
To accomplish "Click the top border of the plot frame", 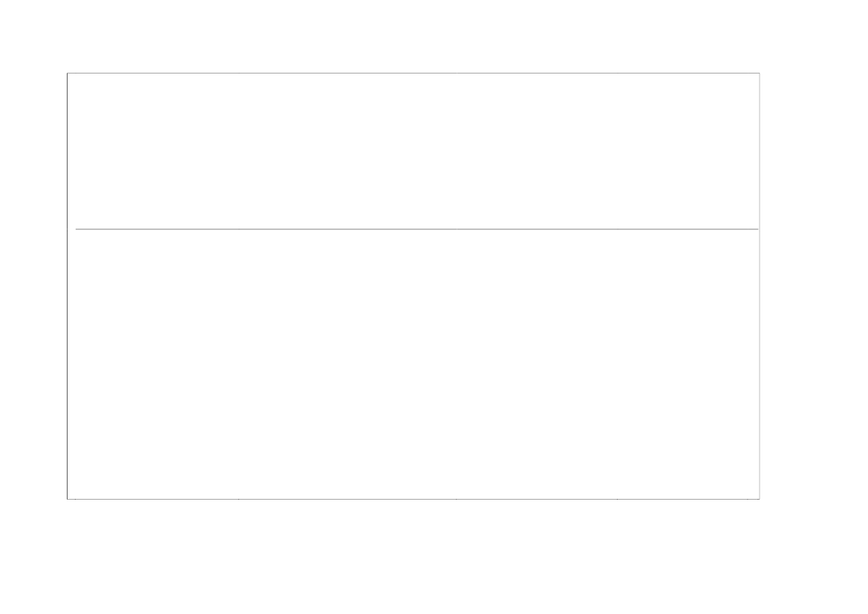I will click(x=413, y=73).
